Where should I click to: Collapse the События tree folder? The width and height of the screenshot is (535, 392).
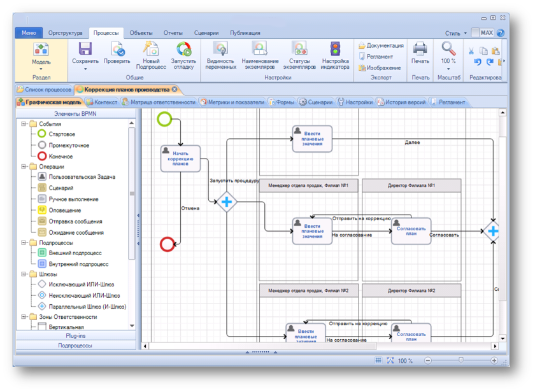(24, 124)
